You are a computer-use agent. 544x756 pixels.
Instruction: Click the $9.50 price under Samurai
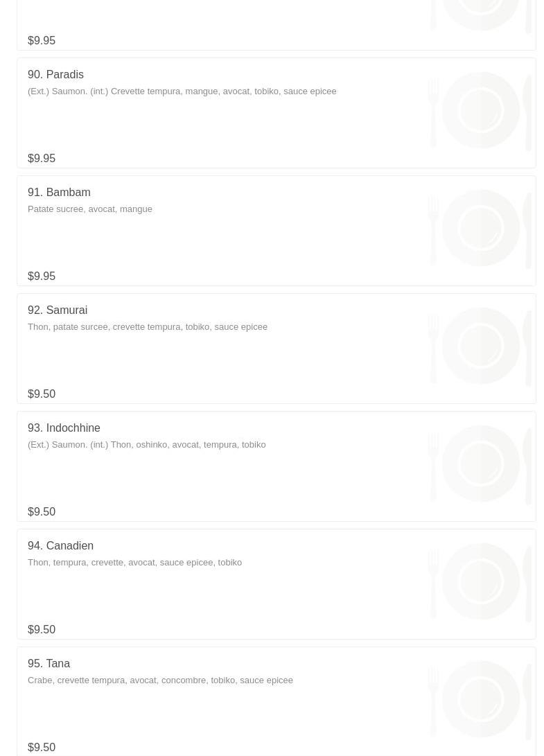42,394
